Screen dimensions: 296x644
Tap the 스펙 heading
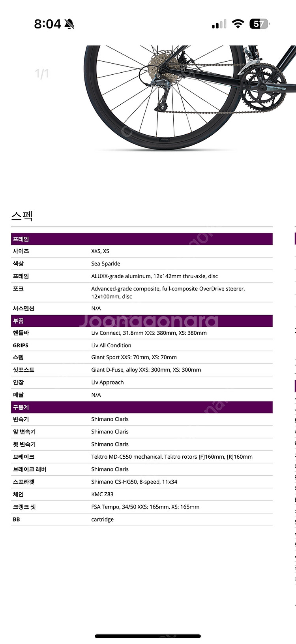coord(22,215)
